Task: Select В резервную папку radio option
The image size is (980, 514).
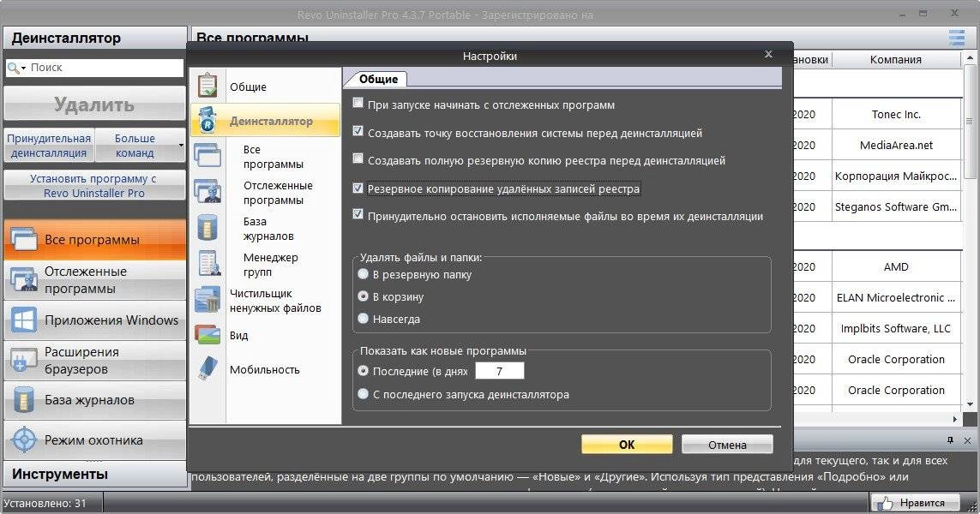Action: point(364,274)
